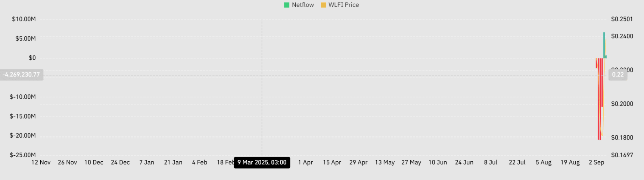
Task: Click the $0.1800 price axis label
Action: coord(622,138)
